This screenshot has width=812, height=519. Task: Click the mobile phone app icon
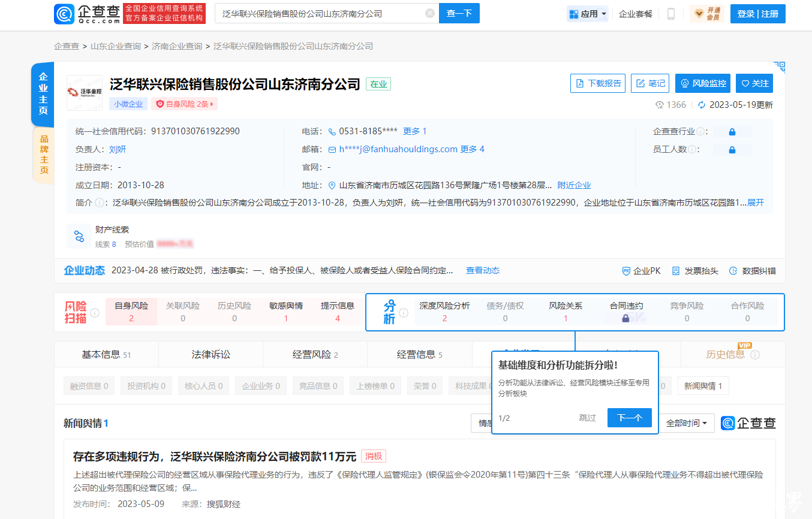[671, 14]
